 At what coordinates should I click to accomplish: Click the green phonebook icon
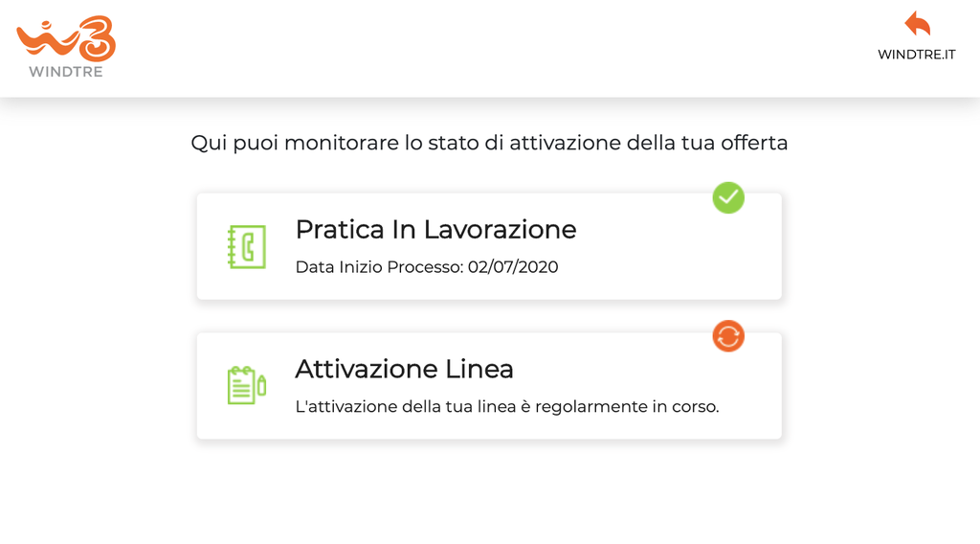[x=246, y=246]
